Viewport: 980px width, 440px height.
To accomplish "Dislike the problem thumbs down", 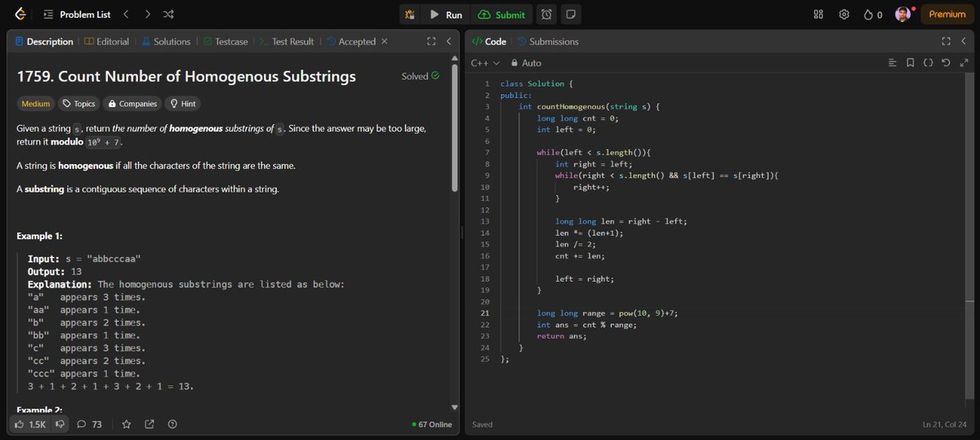I will (60, 424).
